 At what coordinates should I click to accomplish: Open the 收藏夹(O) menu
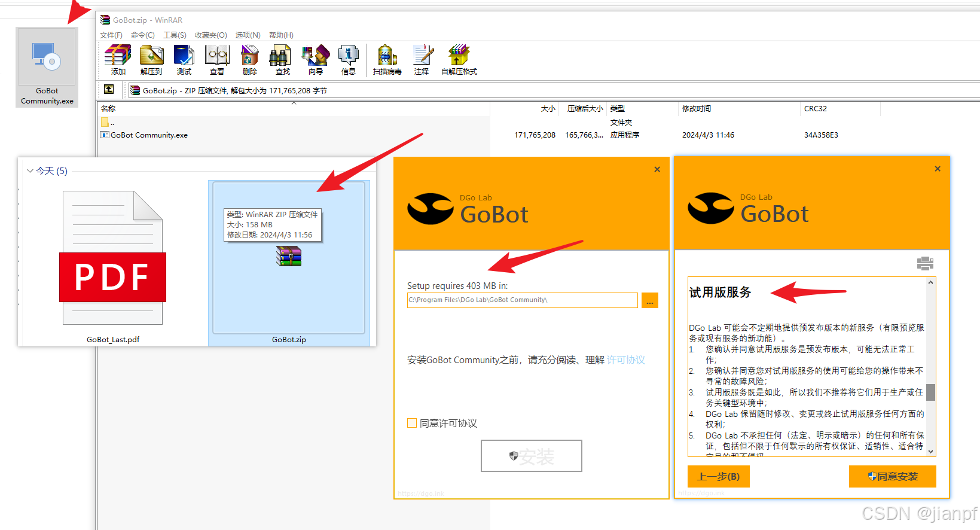tap(211, 35)
